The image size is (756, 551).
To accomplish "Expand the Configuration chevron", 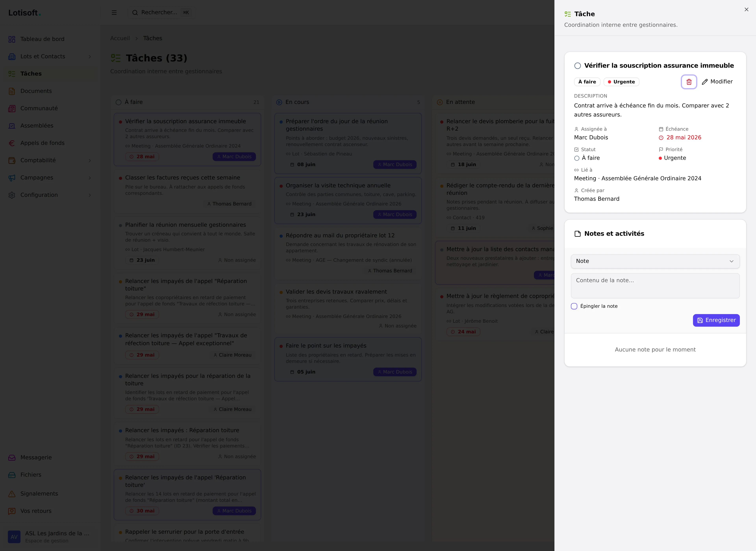I will coord(90,195).
